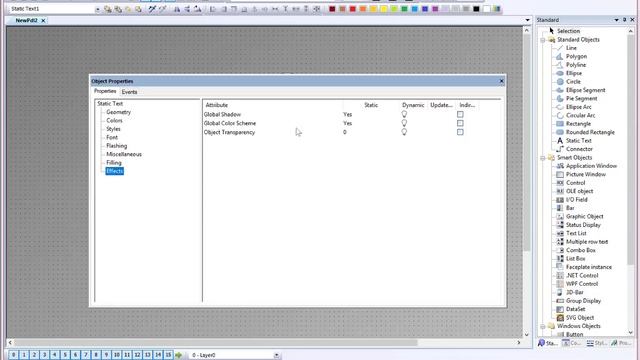Click the Object Transparency static value 0

point(345,132)
